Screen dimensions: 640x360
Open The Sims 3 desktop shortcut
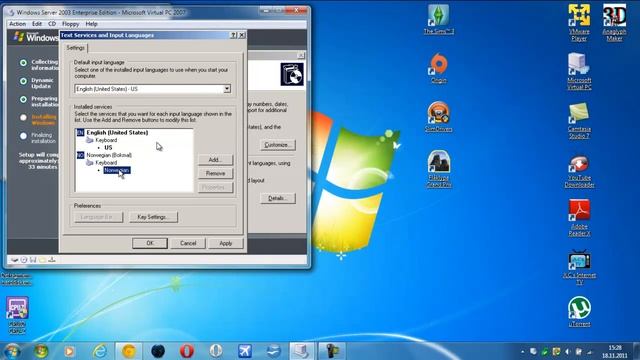pos(439,19)
